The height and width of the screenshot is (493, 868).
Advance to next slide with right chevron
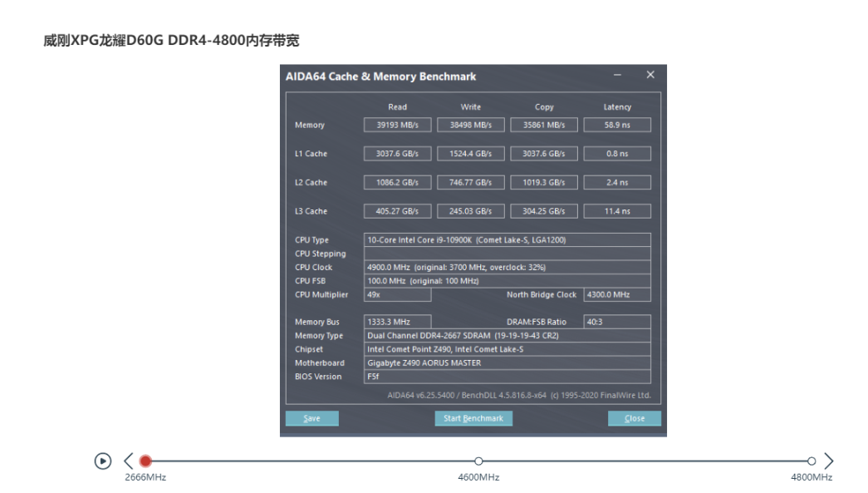829,461
